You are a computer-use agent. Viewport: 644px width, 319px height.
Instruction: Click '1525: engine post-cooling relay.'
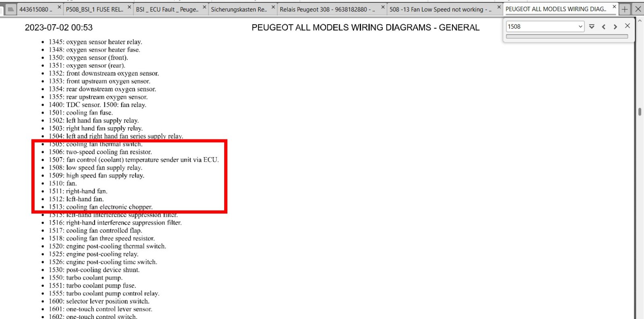[x=93, y=254]
